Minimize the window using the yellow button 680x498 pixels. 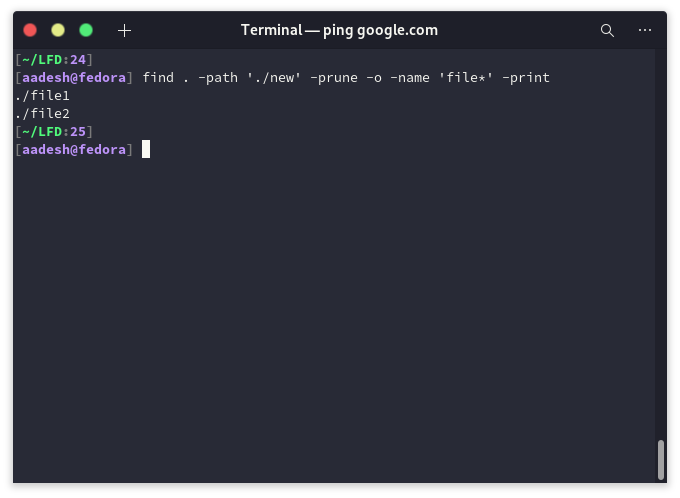pos(58,30)
